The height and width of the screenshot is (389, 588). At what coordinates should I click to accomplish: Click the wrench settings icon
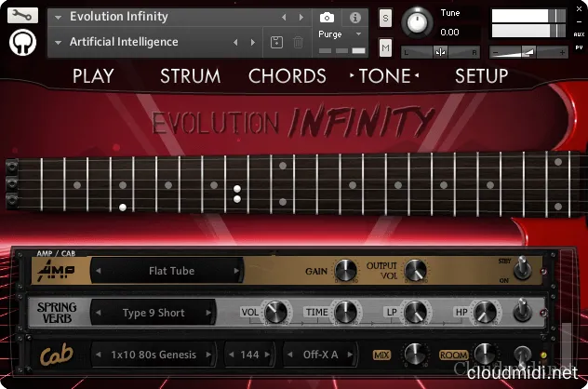[23, 16]
